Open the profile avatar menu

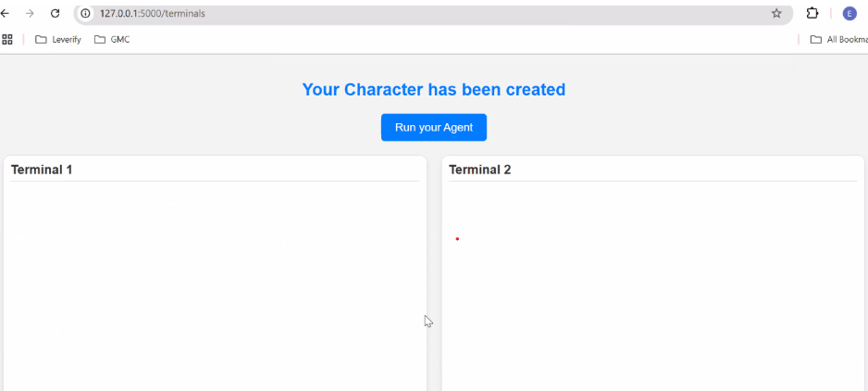coord(849,14)
